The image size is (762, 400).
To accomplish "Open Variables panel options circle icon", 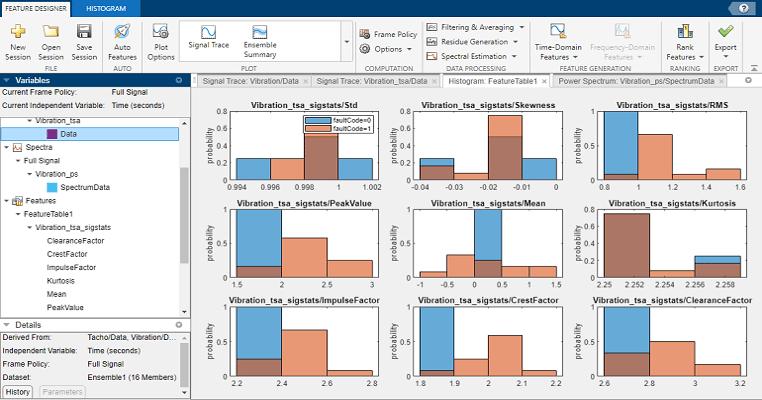I will [179, 80].
